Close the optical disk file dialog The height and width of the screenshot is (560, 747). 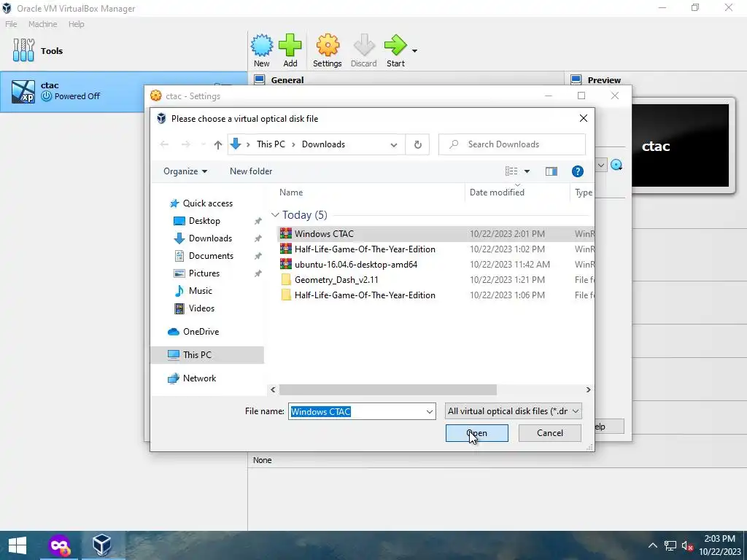(x=583, y=118)
